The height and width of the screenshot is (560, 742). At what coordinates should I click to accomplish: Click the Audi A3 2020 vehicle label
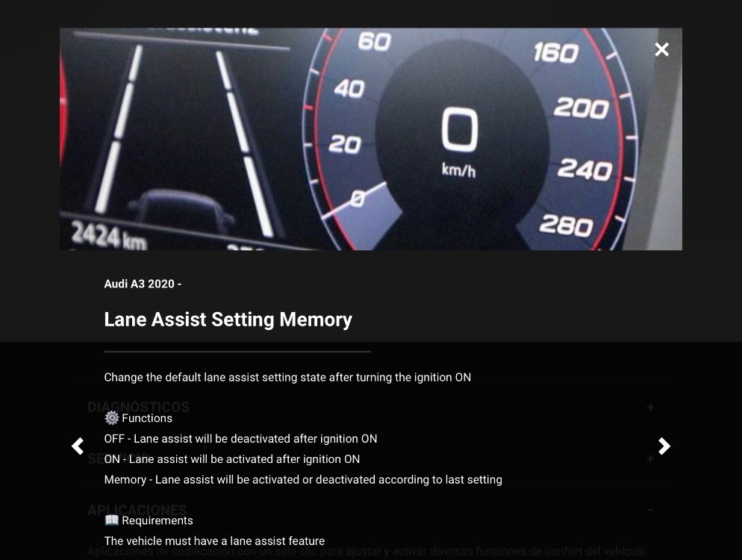tap(143, 284)
